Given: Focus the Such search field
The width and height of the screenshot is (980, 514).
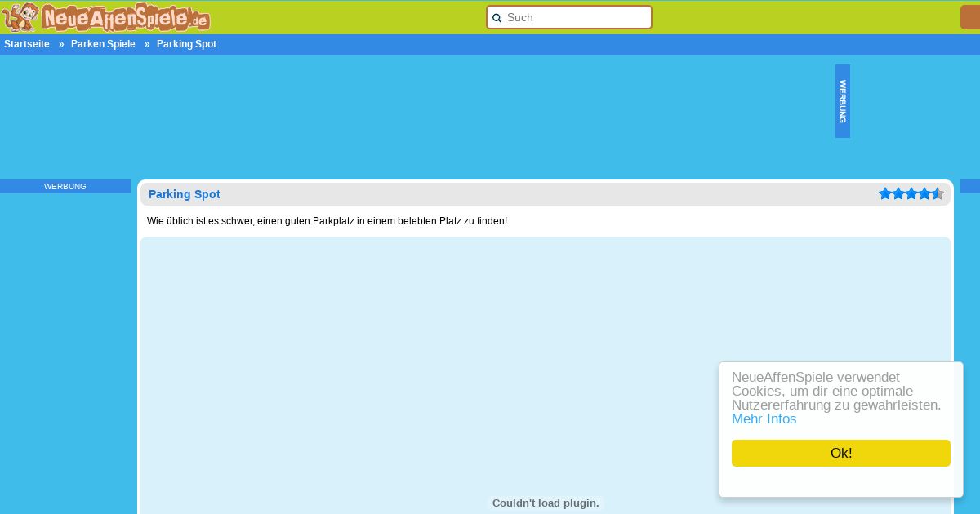Looking at the screenshot, I should click(569, 17).
